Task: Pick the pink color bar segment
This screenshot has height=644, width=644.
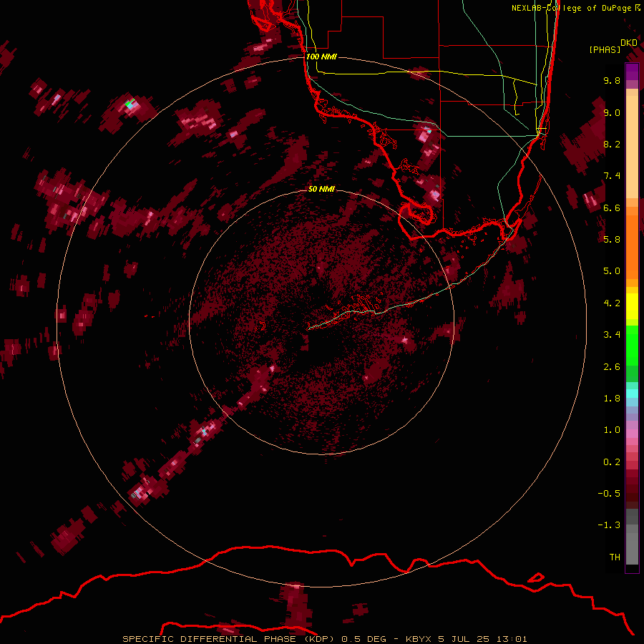Action: click(x=632, y=434)
